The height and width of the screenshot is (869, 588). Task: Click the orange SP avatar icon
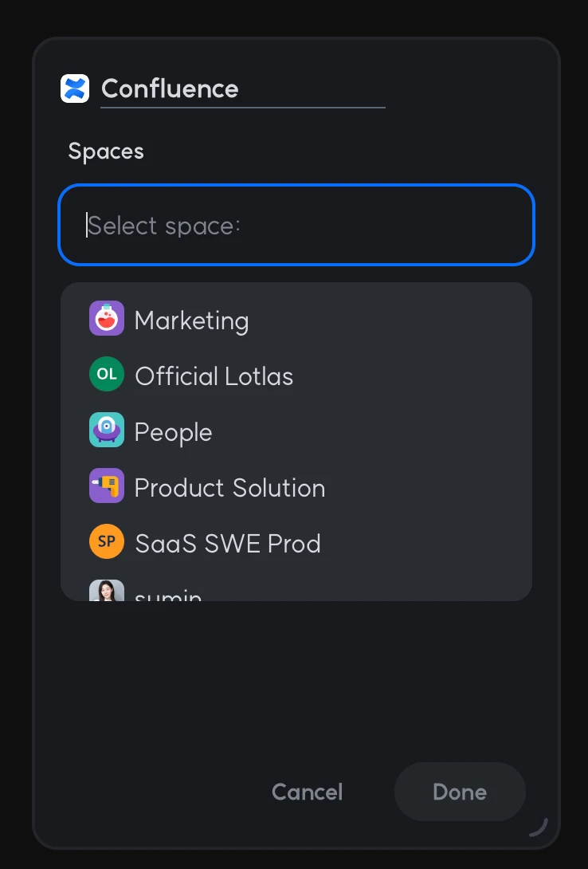107,542
